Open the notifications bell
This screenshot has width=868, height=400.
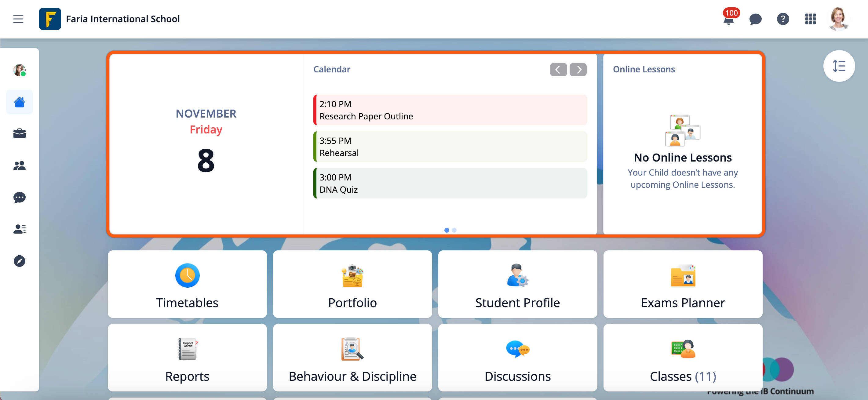coord(728,20)
